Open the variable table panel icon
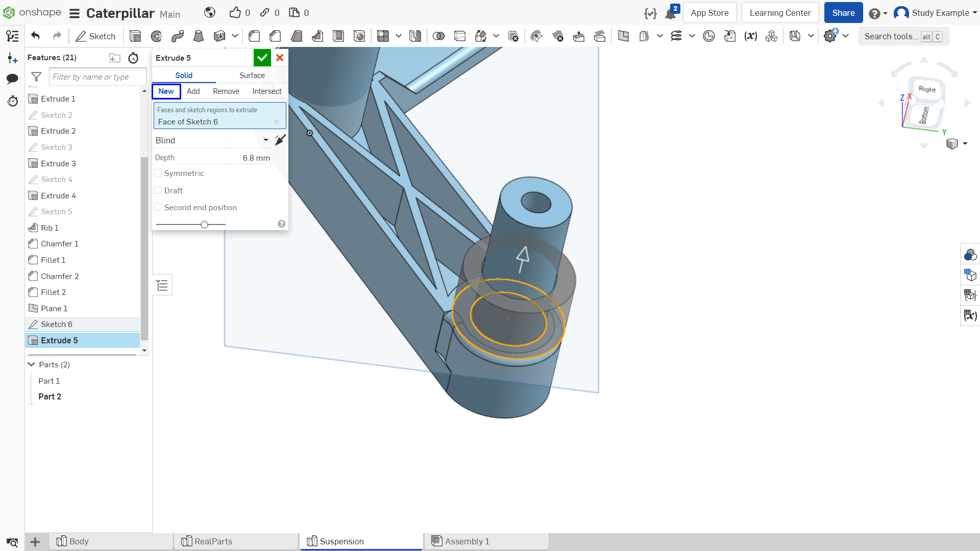Screen dimensions: 980x551 click(x=970, y=315)
